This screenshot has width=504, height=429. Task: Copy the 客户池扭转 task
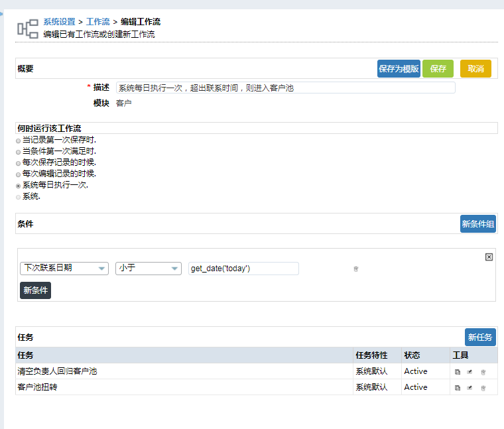[x=458, y=387]
